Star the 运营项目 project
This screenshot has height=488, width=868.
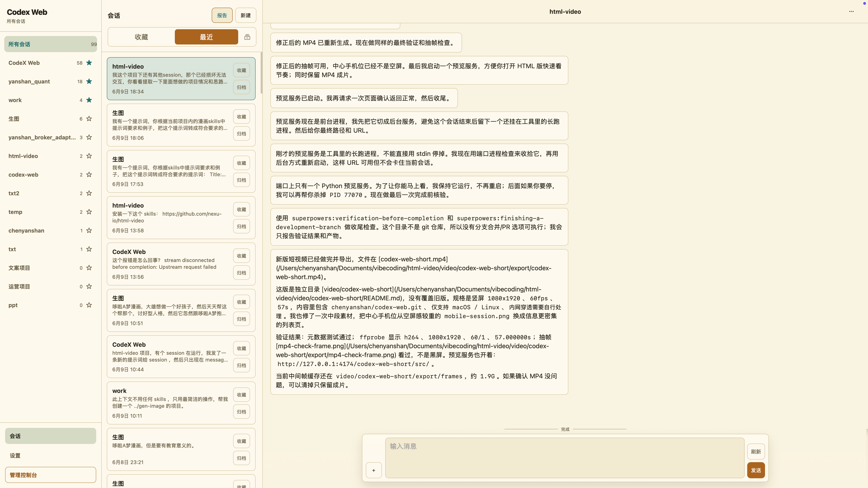click(x=89, y=286)
